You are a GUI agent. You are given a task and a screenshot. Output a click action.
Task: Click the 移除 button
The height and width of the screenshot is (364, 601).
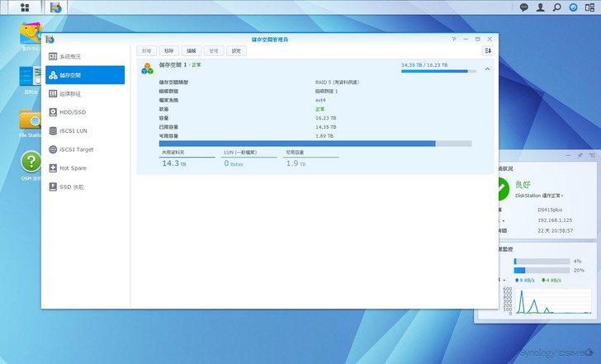(x=168, y=51)
